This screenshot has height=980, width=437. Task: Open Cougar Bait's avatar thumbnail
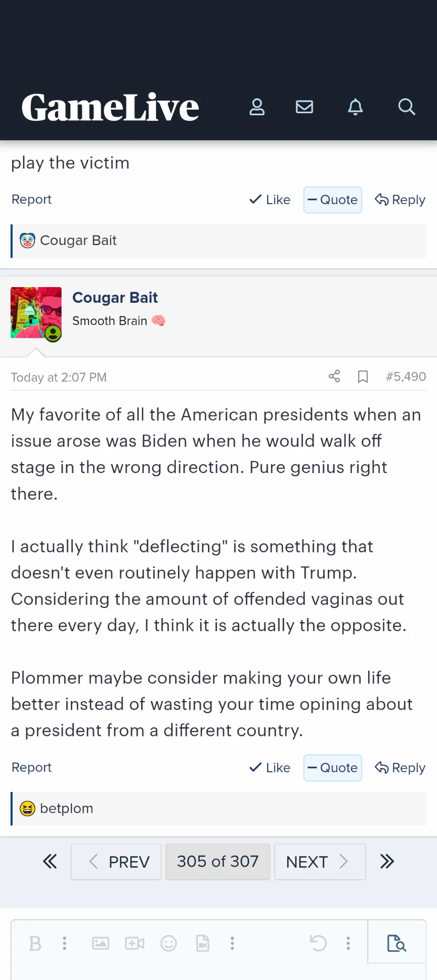click(36, 313)
